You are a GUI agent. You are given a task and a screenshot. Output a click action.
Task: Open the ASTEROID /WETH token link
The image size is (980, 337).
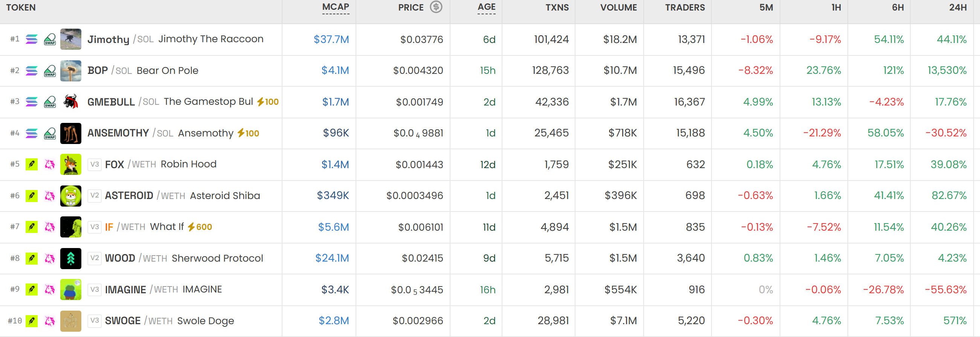pos(145,196)
